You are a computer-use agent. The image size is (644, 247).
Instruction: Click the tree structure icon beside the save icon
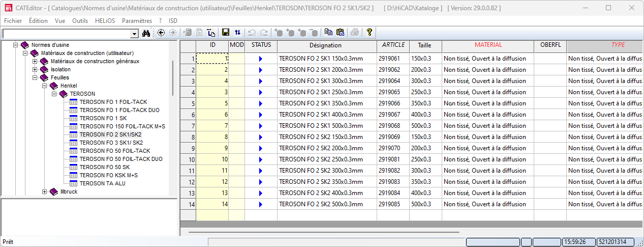pos(211,33)
